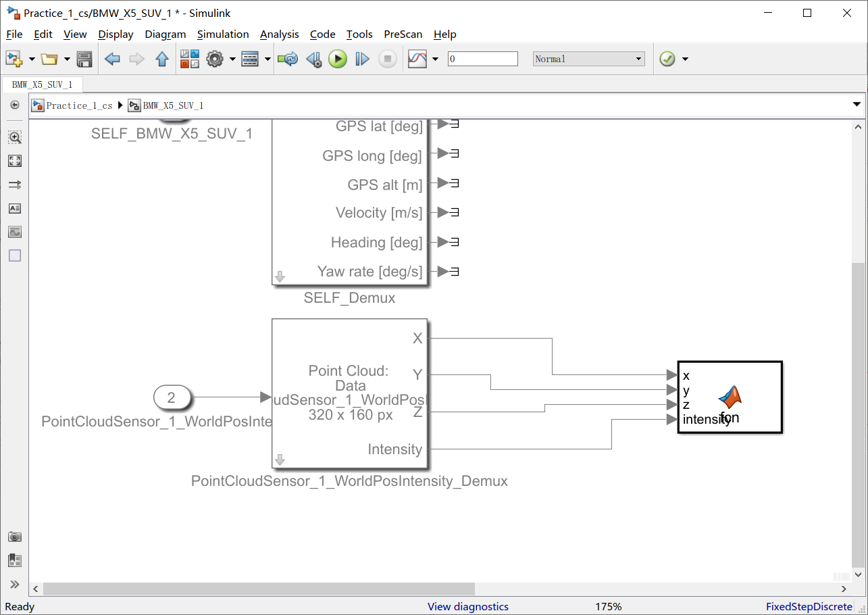The image size is (868, 615).
Task: Select the SELF_Demux block
Action: click(x=349, y=202)
